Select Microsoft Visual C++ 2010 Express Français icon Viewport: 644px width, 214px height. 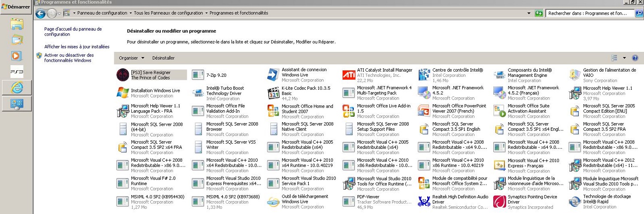click(x=499, y=165)
